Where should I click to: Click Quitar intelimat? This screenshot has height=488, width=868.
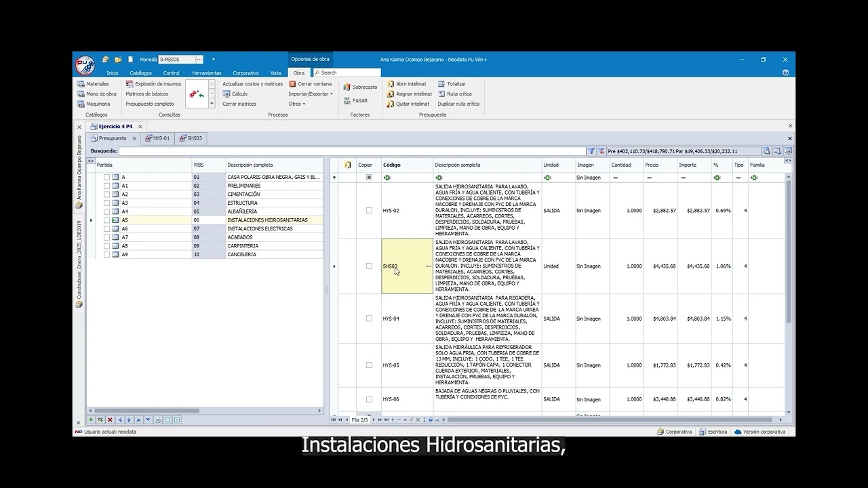coord(408,104)
